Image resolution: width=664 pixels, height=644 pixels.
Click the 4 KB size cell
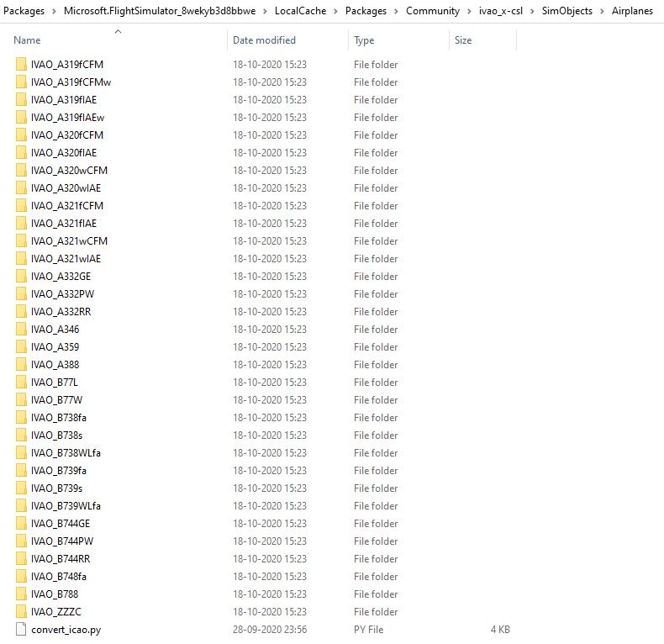[x=500, y=629]
